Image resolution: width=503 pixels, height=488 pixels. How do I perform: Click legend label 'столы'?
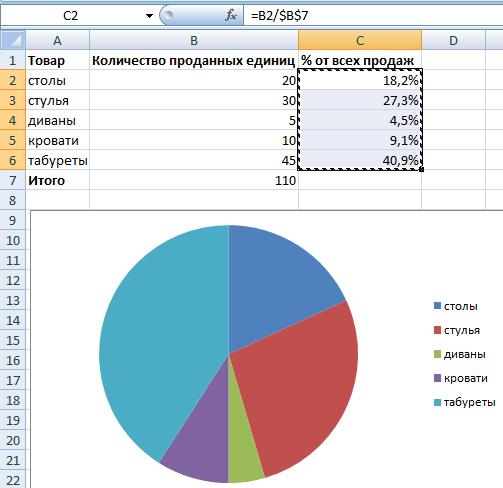coord(461,306)
